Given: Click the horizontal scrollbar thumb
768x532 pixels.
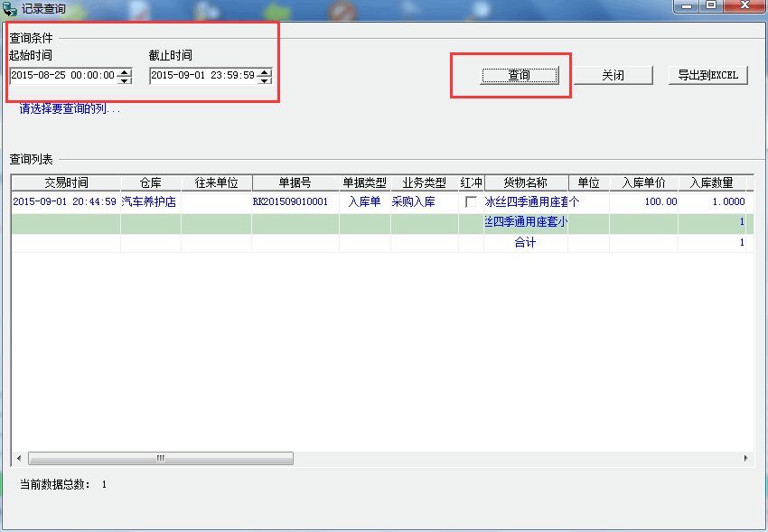Looking at the screenshot, I should point(161,459).
